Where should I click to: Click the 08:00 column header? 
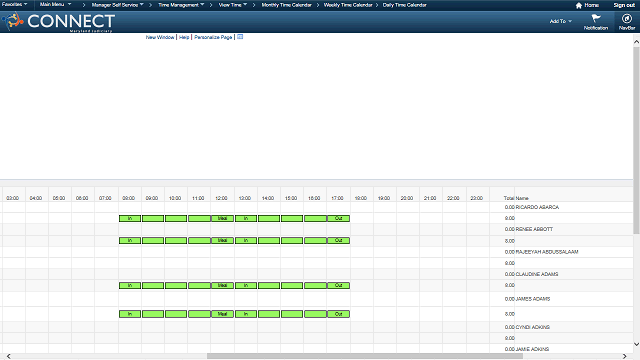[x=129, y=198]
